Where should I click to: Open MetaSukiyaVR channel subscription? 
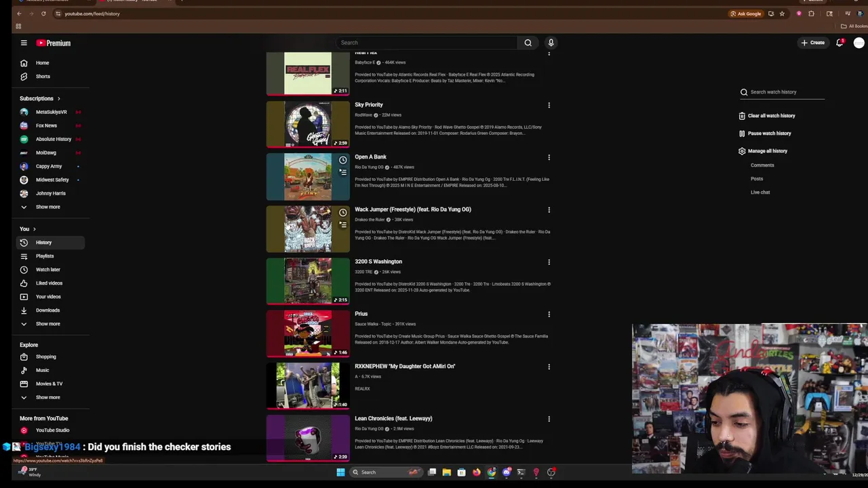(x=51, y=112)
